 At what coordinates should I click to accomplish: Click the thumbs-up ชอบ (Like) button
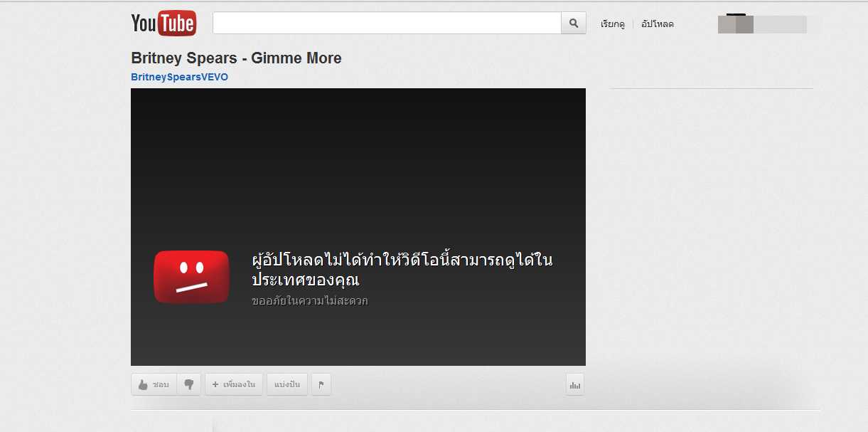click(x=154, y=384)
